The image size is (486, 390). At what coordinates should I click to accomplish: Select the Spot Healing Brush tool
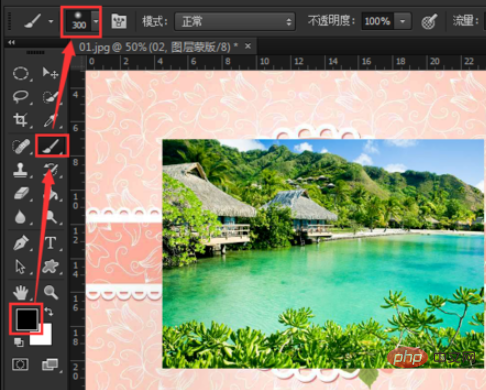point(21,146)
